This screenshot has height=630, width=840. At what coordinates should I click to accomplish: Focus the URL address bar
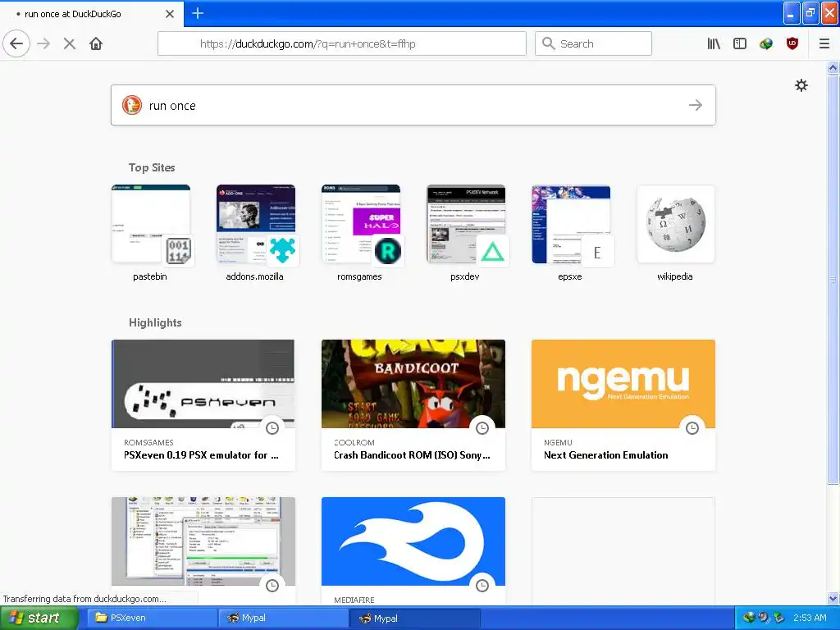click(x=342, y=43)
